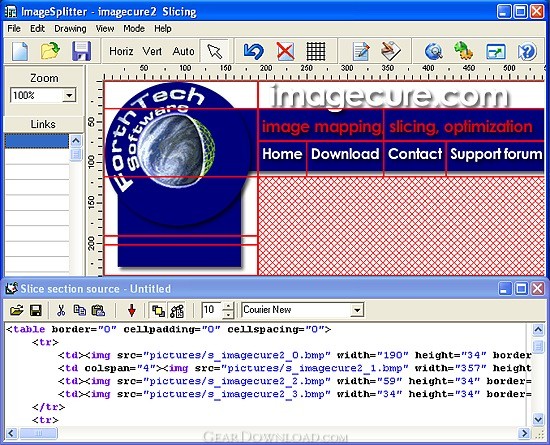Delete slice with red X icon
Screen dimensions: 550x445
point(285,51)
